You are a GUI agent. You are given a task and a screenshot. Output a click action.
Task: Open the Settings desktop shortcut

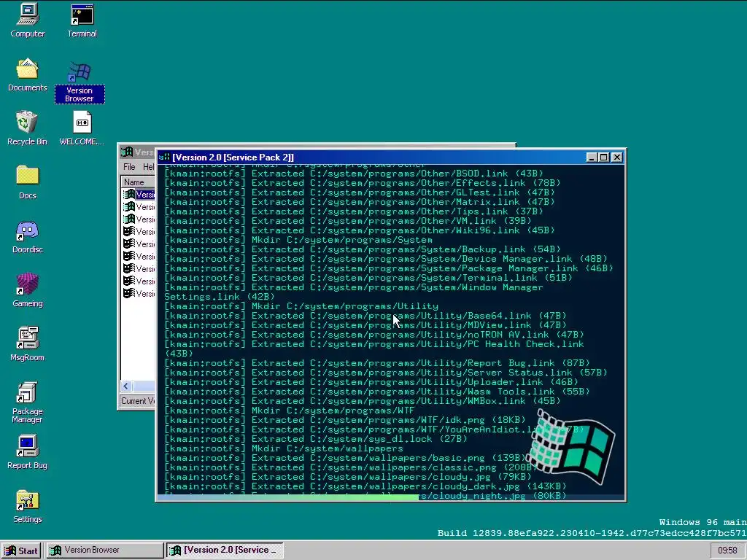point(27,506)
